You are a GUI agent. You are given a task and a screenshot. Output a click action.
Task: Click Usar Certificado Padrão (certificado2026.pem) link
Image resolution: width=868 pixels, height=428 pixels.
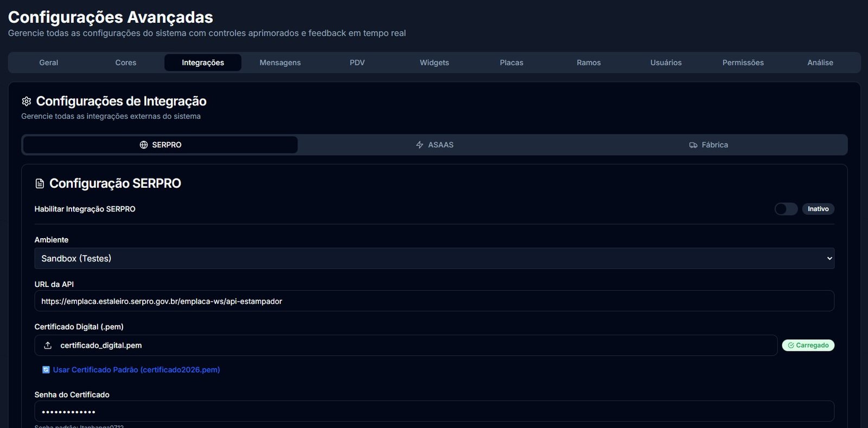click(136, 370)
